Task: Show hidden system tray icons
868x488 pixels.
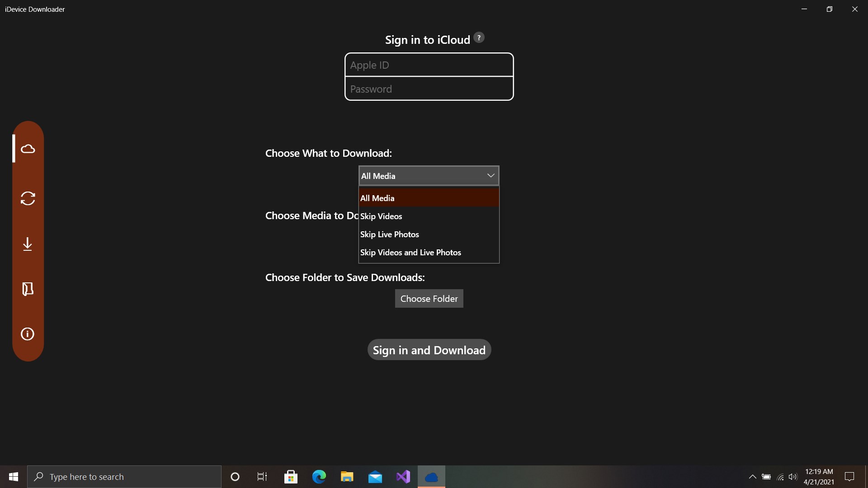Action: (x=752, y=477)
